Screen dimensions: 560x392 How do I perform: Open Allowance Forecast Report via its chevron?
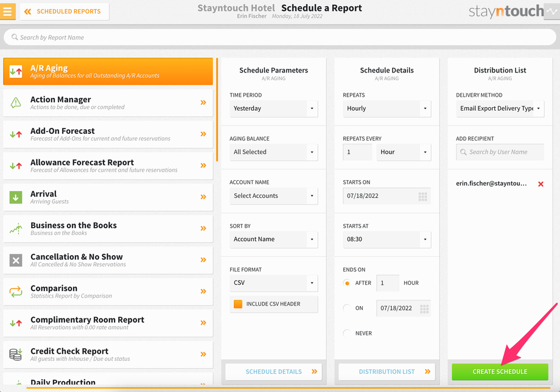pyautogui.click(x=203, y=166)
